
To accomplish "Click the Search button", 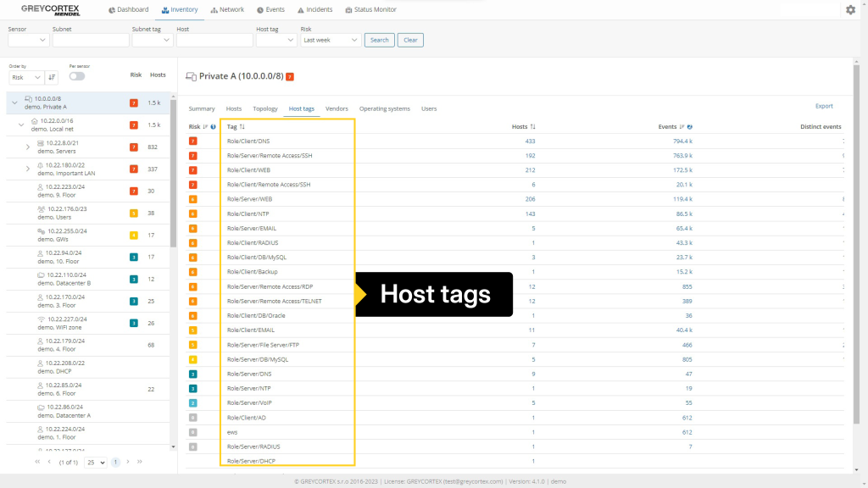I will [x=379, y=40].
